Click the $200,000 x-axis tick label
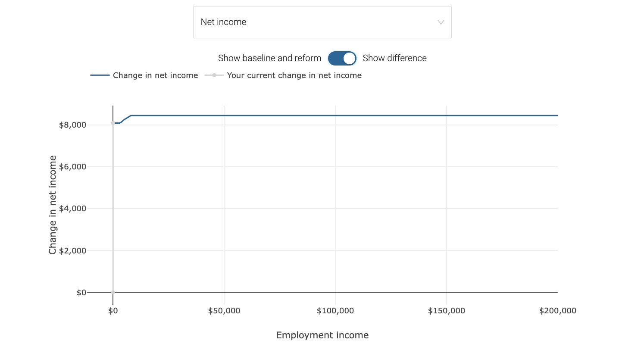 (557, 311)
